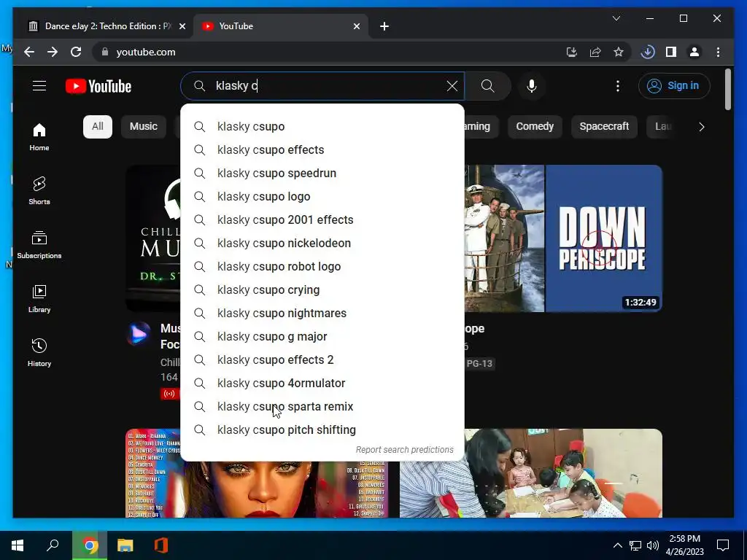747x560 pixels.
Task: Click the Sign in button
Action: coord(674,86)
